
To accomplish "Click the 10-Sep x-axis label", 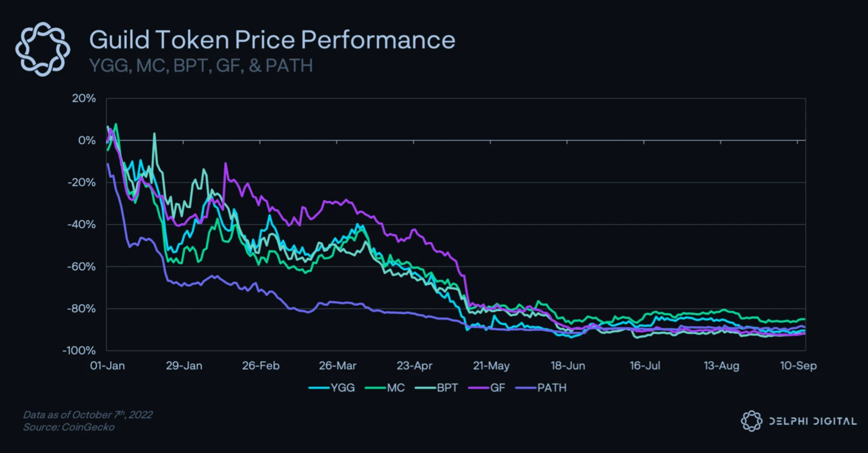I will (798, 366).
